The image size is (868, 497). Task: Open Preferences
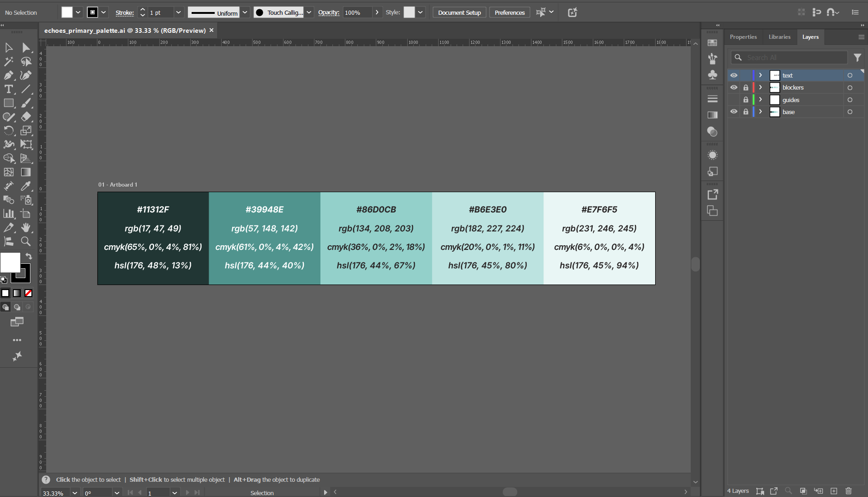pos(509,12)
